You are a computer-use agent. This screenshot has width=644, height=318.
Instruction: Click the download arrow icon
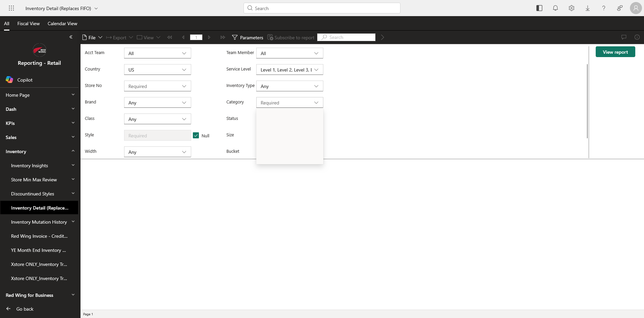tap(588, 8)
